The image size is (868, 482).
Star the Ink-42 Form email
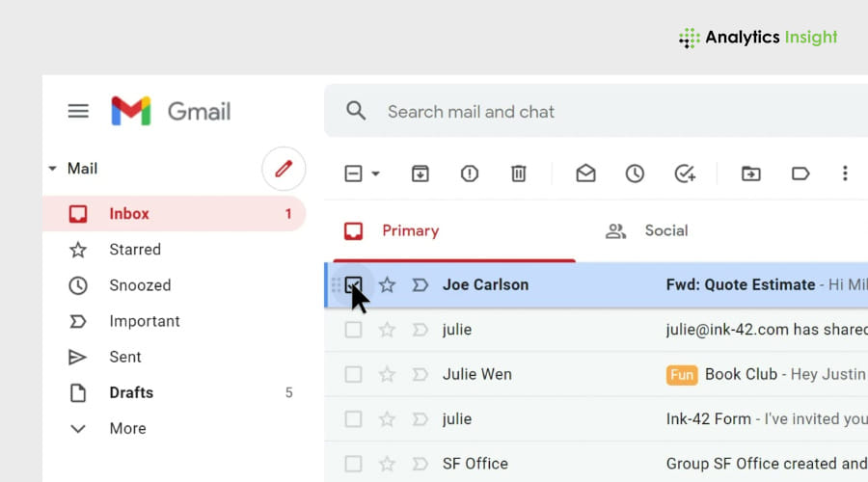[387, 419]
